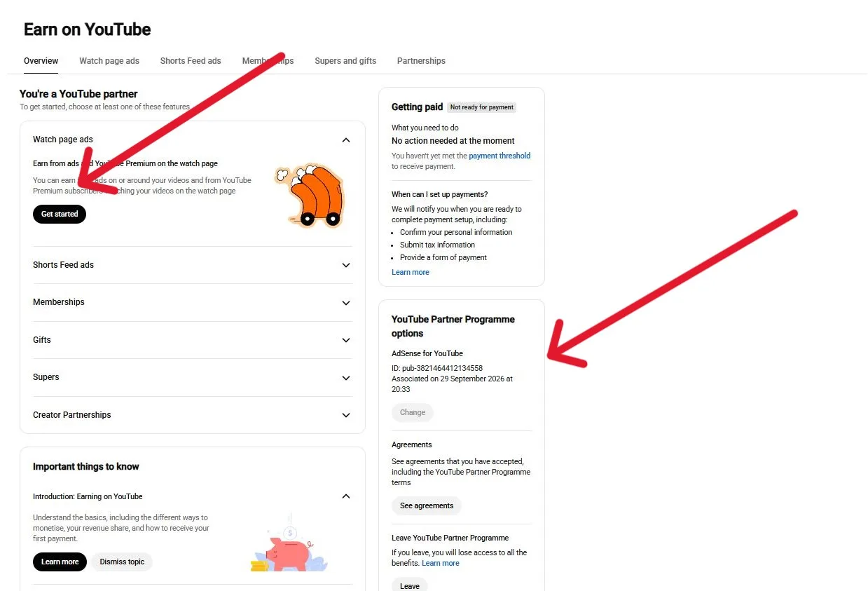
Task: Click the Shorts Feed ads row label
Action: coord(63,265)
